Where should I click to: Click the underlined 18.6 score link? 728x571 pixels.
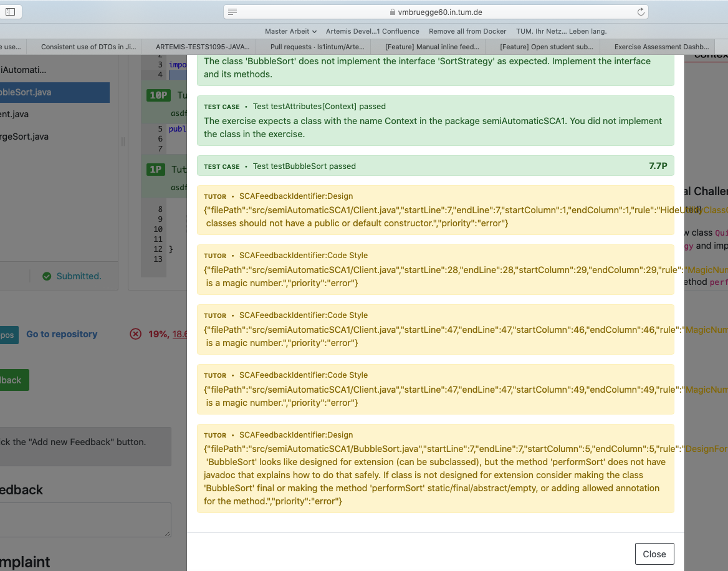[181, 333]
